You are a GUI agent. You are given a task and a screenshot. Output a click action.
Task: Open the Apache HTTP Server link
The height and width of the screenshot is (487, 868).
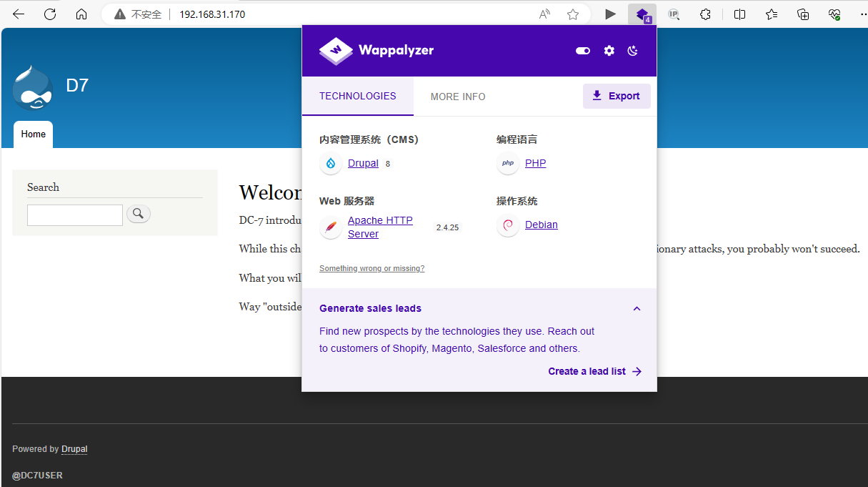click(380, 227)
